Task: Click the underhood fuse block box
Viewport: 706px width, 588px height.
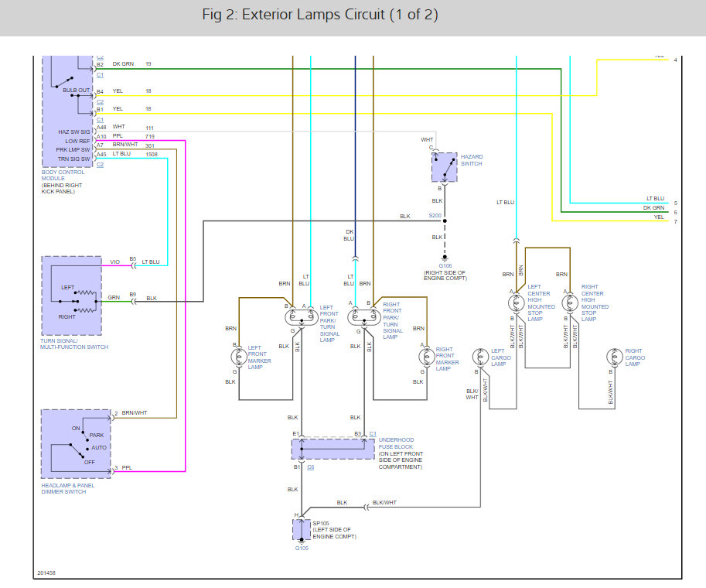Action: click(333, 449)
